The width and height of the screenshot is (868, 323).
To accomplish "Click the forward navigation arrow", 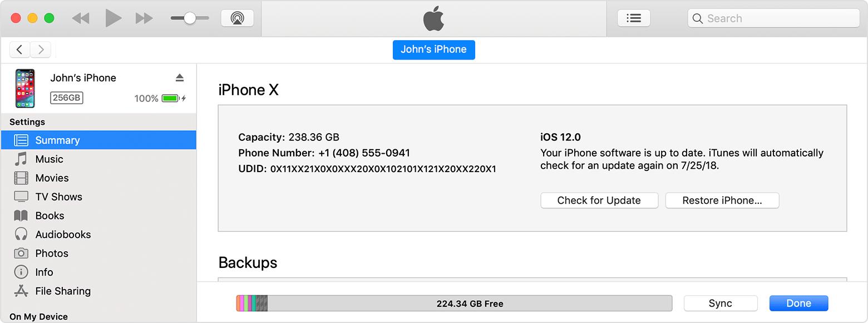I will pos(40,50).
